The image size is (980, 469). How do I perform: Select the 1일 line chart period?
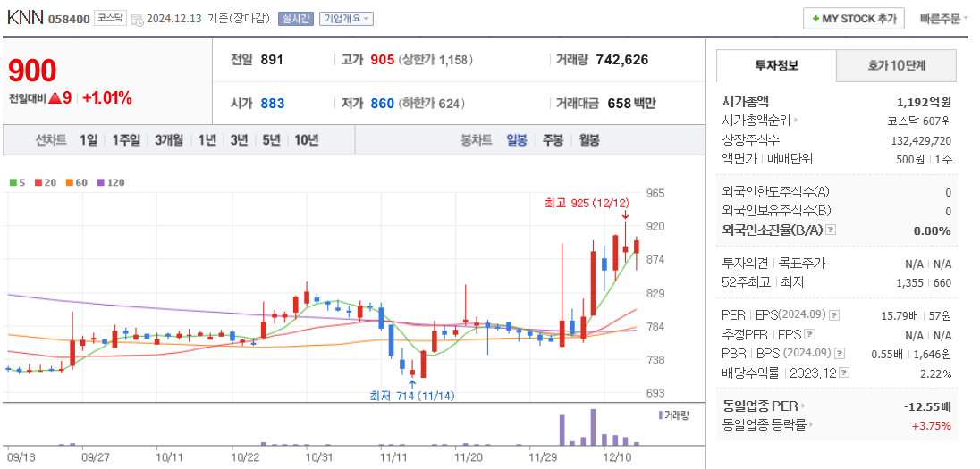(89, 140)
